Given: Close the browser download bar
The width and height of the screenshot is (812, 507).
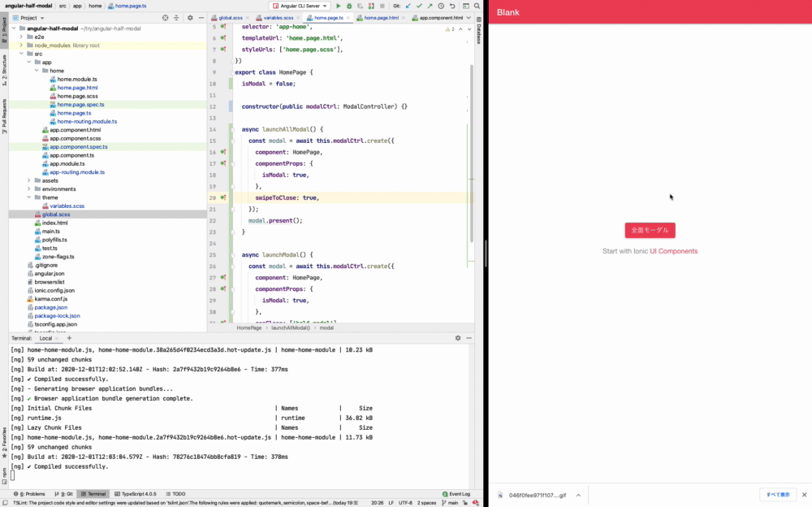Looking at the screenshot, I should (x=804, y=495).
